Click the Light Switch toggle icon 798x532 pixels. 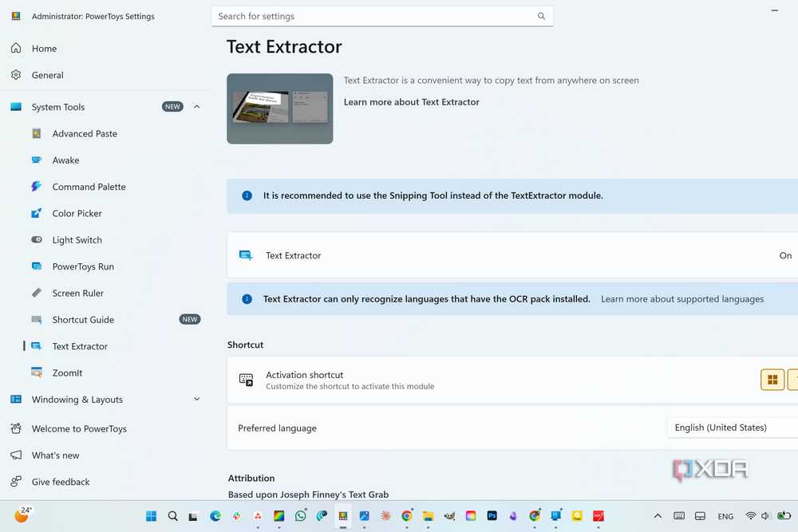pos(37,239)
